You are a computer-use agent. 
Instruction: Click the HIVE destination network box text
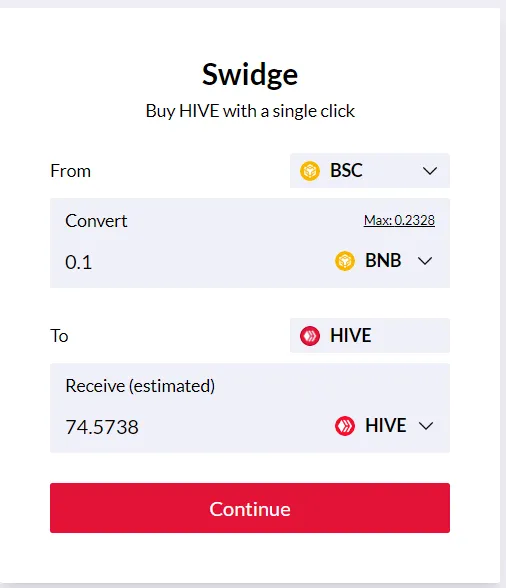[350, 335]
